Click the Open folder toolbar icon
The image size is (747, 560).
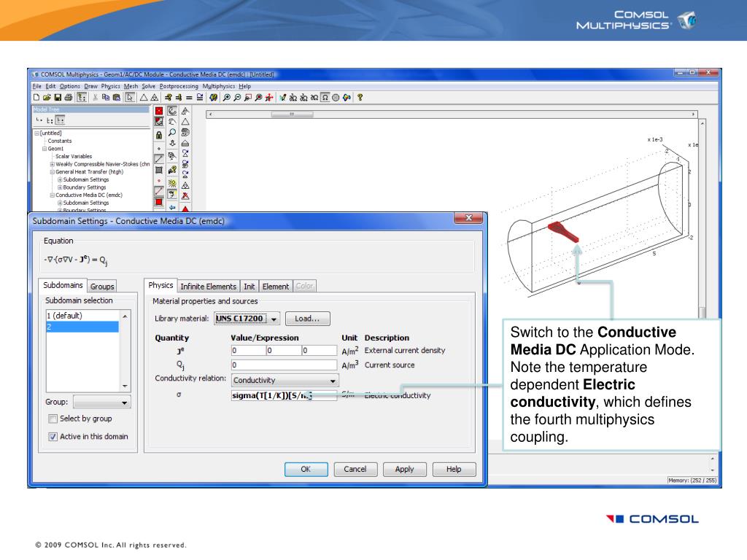(47, 98)
